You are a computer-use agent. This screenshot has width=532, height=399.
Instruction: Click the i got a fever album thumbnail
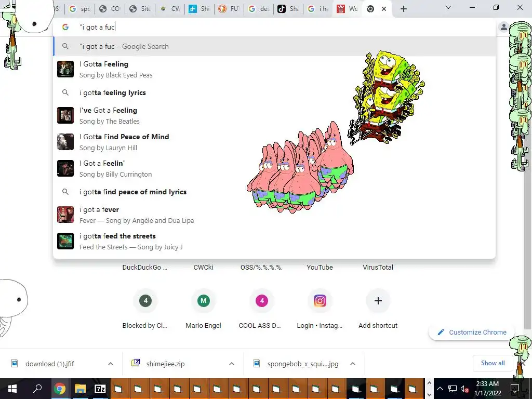[65, 215]
